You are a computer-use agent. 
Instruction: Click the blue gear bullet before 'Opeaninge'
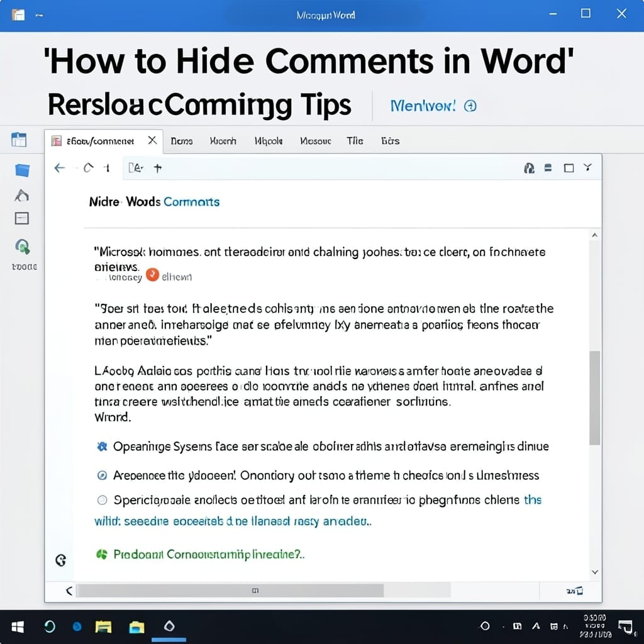click(102, 447)
